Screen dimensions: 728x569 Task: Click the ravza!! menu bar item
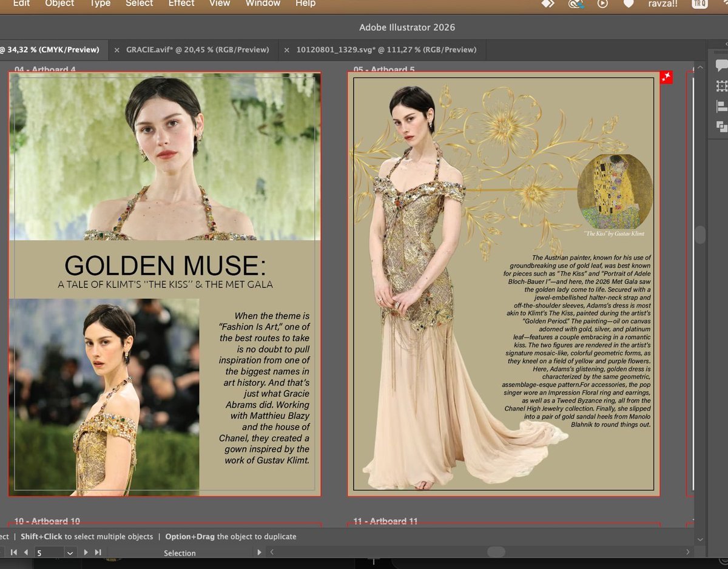(x=662, y=4)
